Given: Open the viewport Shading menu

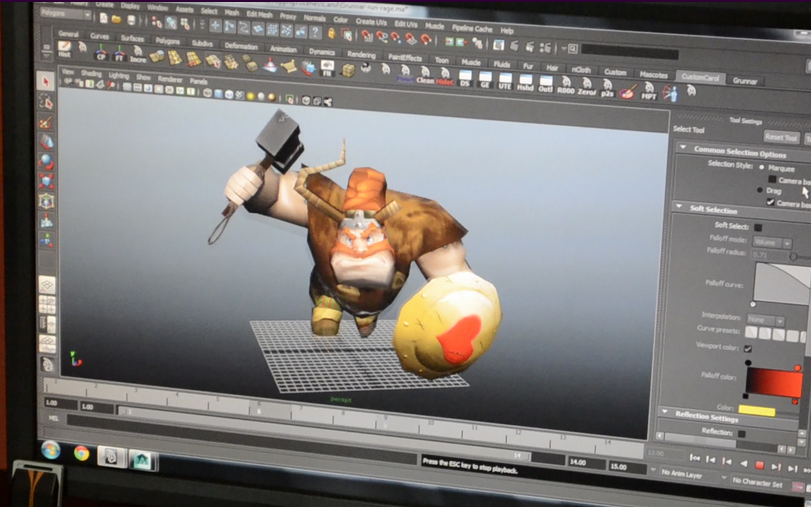Looking at the screenshot, I should point(91,74).
